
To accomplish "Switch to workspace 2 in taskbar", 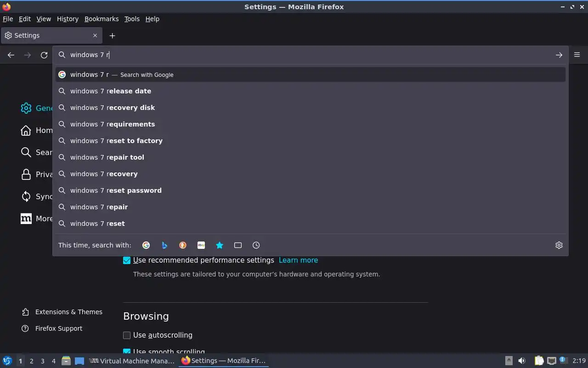I will (31, 361).
